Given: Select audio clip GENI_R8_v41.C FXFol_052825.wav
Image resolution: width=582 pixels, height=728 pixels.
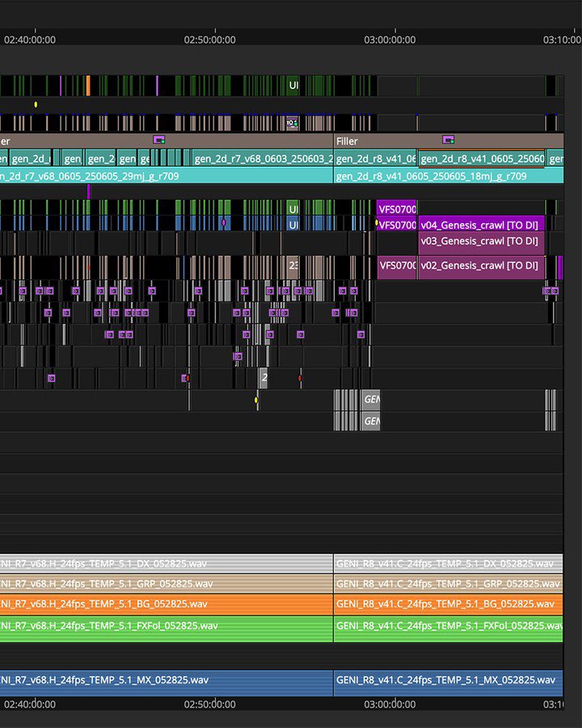Looking at the screenshot, I should (x=449, y=629).
